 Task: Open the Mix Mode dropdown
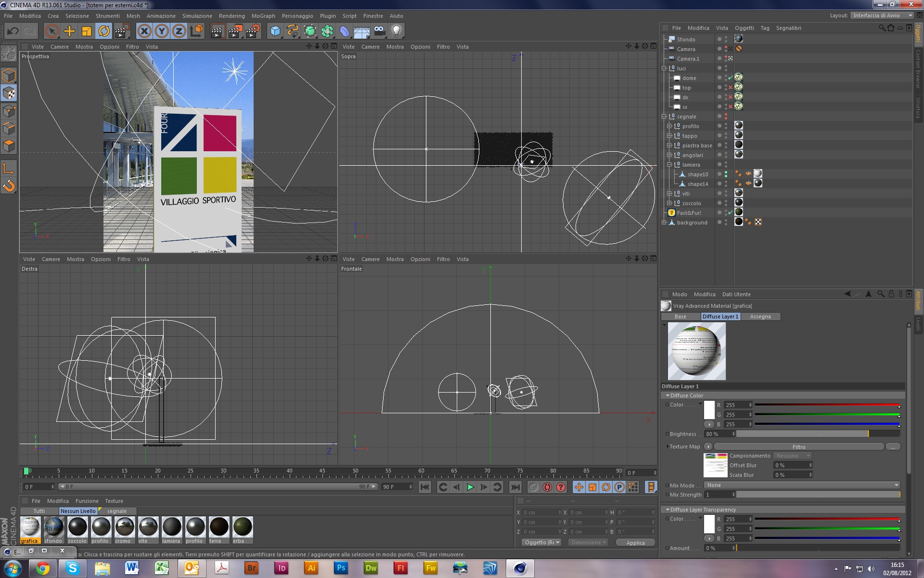pos(802,485)
